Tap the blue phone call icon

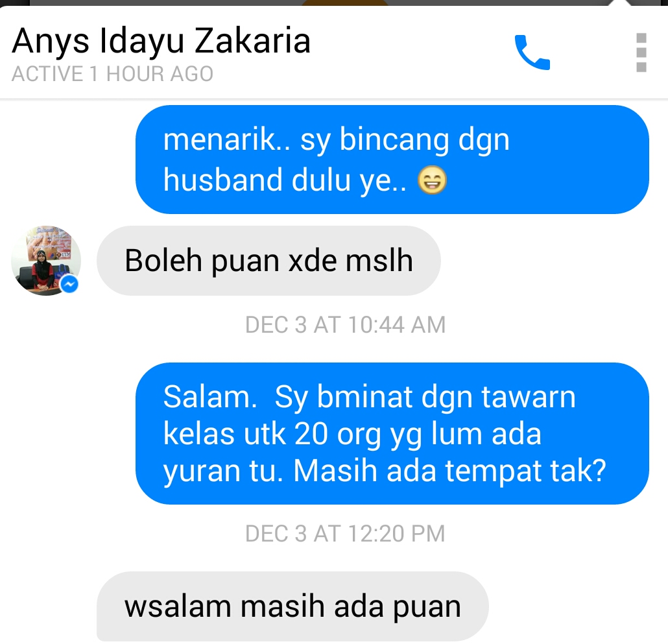pos(532,52)
